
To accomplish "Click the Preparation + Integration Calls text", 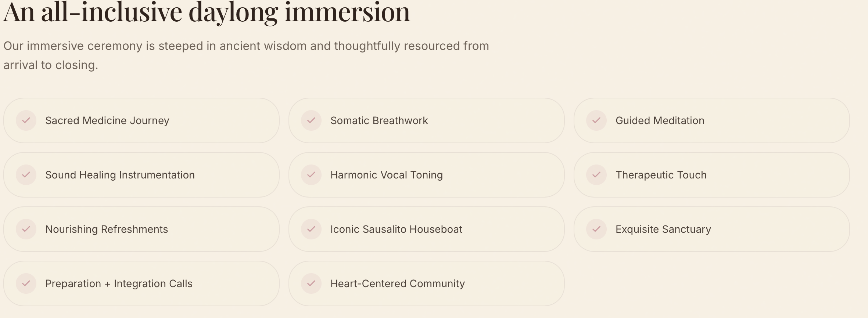I will tap(119, 284).
